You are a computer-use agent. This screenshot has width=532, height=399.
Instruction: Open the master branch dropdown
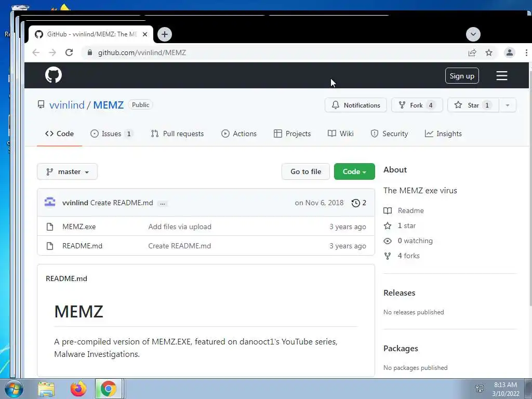click(67, 171)
